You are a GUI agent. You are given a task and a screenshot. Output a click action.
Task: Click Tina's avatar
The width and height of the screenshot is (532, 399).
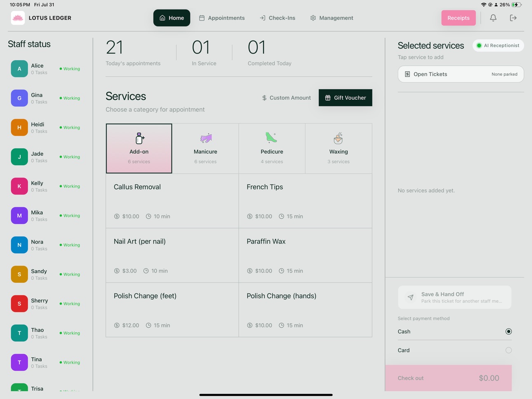point(19,362)
